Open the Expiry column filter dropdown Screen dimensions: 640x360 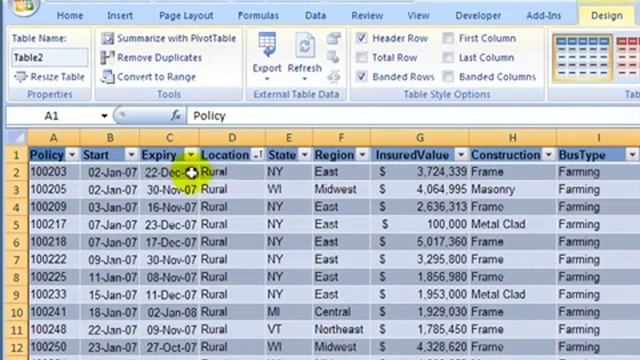pyautogui.click(x=191, y=155)
